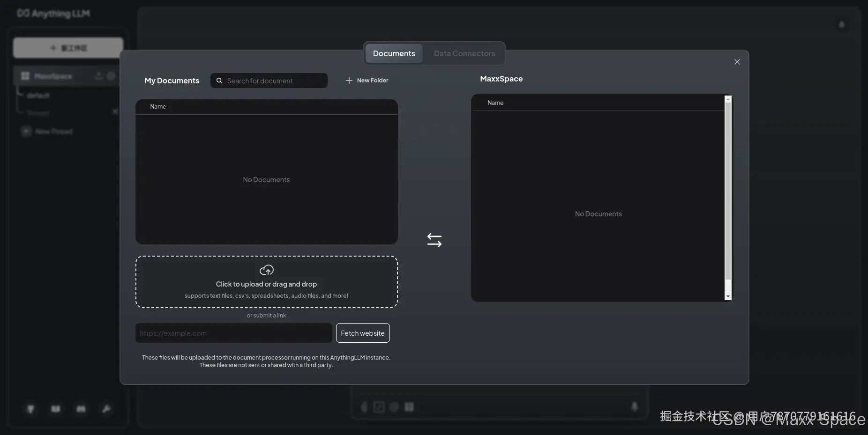Click the new workspace button in the sidebar
Image resolution: width=868 pixels, height=435 pixels.
68,48
